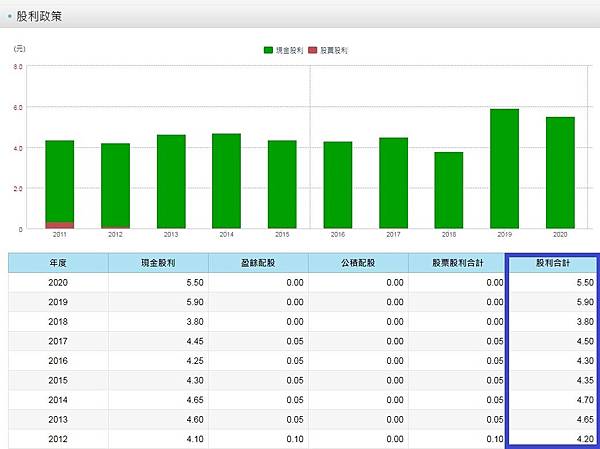Click 股利合計 value 4.20 in 2012 row

tap(585, 439)
